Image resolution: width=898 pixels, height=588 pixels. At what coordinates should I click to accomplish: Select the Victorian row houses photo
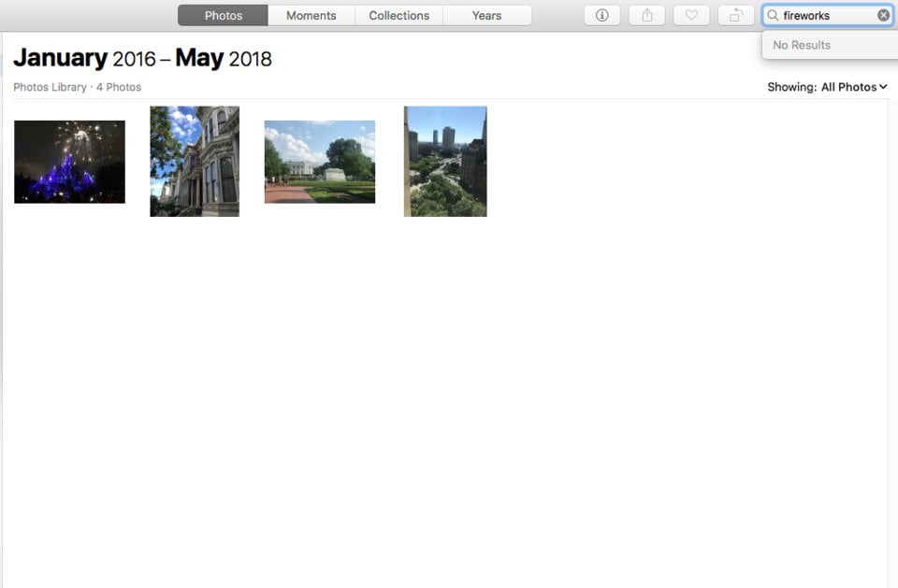(195, 162)
